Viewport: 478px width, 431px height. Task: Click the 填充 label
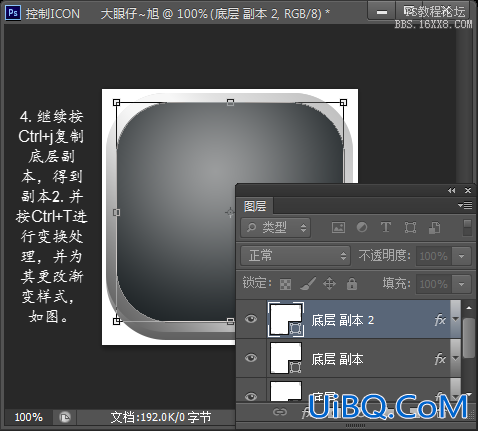click(397, 284)
